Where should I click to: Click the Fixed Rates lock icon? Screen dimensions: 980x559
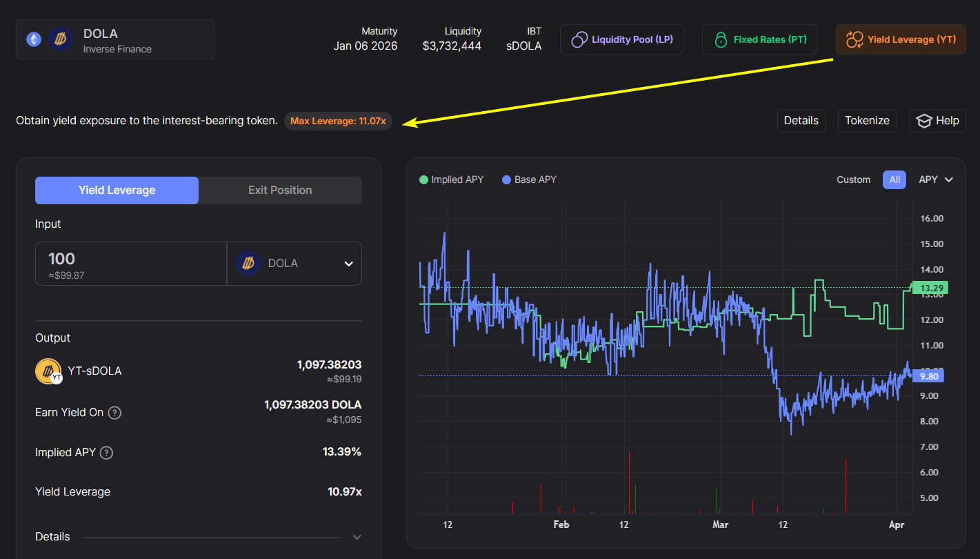click(721, 39)
